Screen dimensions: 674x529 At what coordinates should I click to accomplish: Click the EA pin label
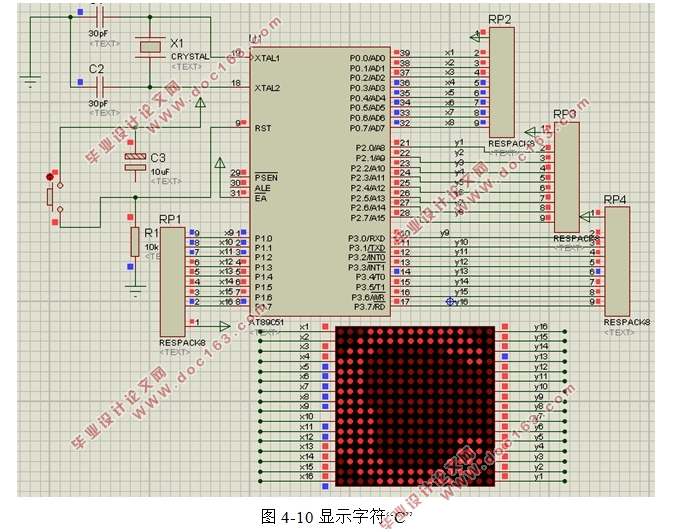(260, 198)
